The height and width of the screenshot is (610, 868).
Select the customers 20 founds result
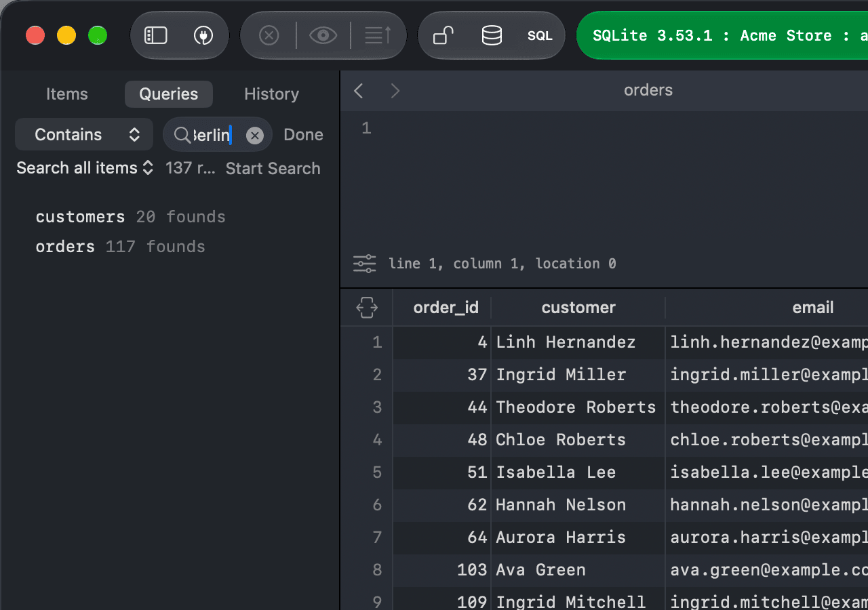coord(130,217)
